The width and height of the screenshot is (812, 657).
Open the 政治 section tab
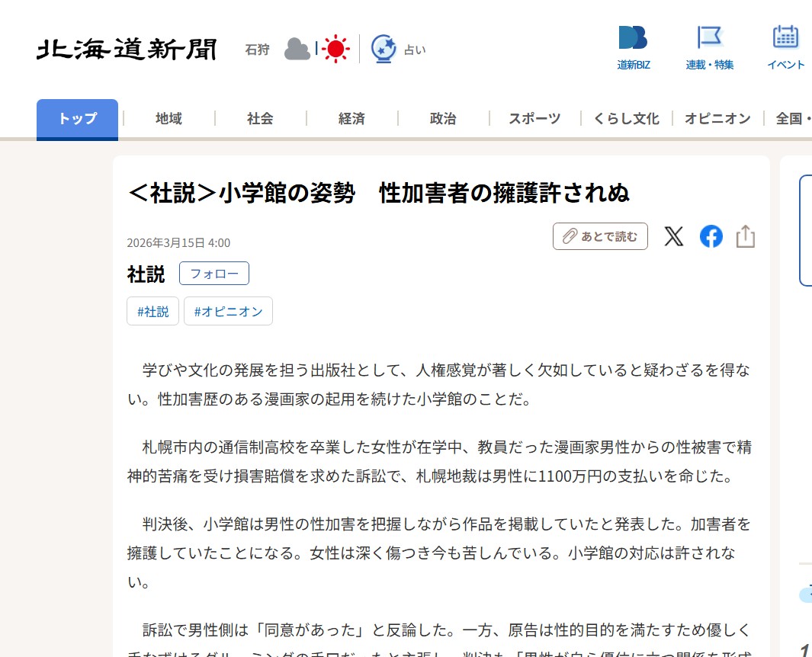[443, 119]
